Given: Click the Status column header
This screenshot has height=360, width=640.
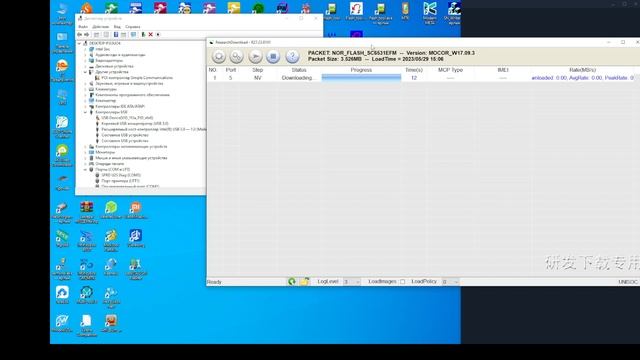Looking at the screenshot, I should [x=299, y=70].
